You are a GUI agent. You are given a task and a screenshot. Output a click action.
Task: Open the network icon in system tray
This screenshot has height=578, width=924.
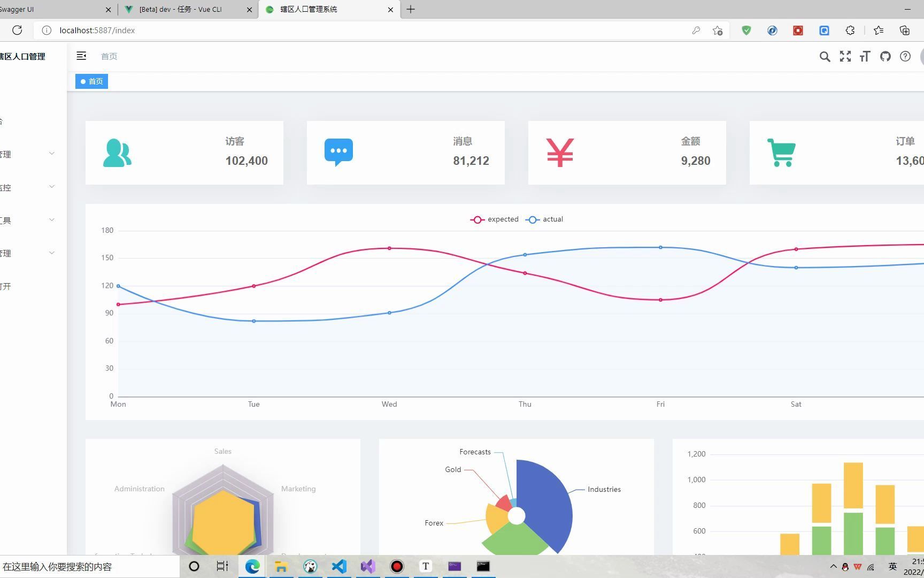(x=871, y=567)
